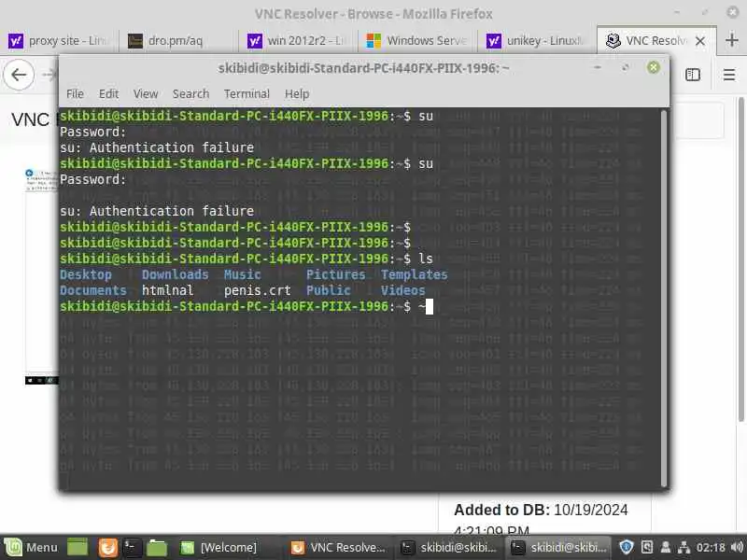The image size is (747, 560).
Task: Maximize the terminal window
Action: pos(625,67)
